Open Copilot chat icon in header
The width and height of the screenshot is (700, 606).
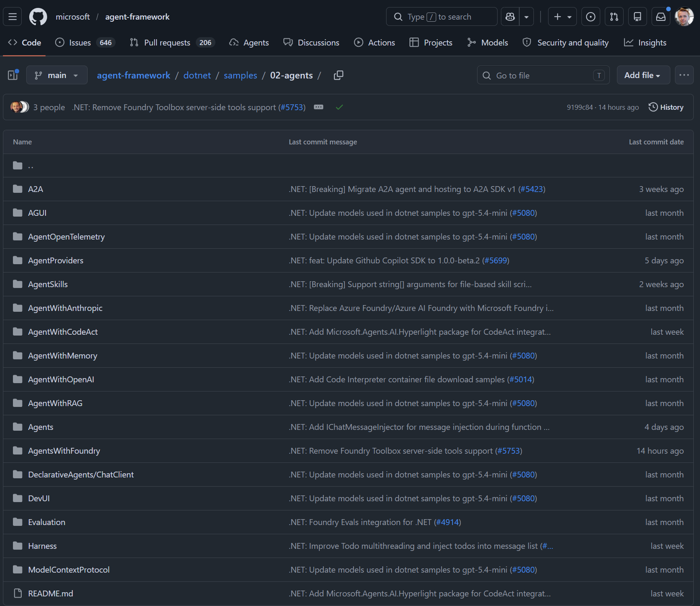pos(510,17)
